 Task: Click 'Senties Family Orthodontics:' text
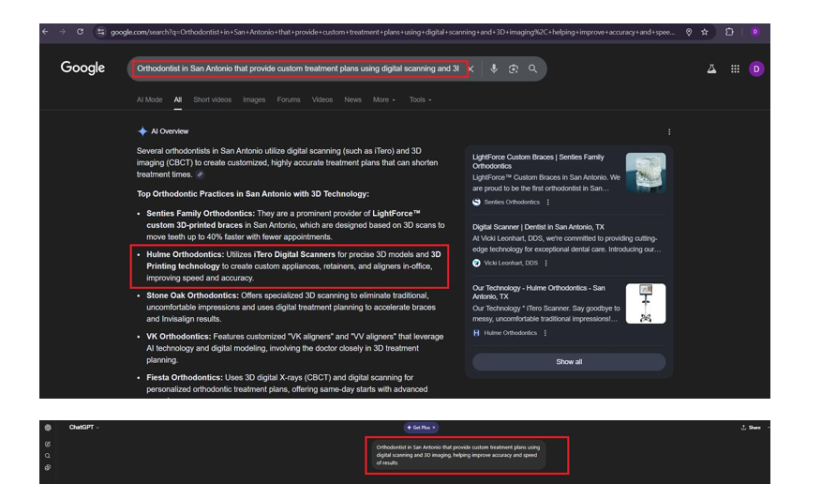click(x=200, y=213)
